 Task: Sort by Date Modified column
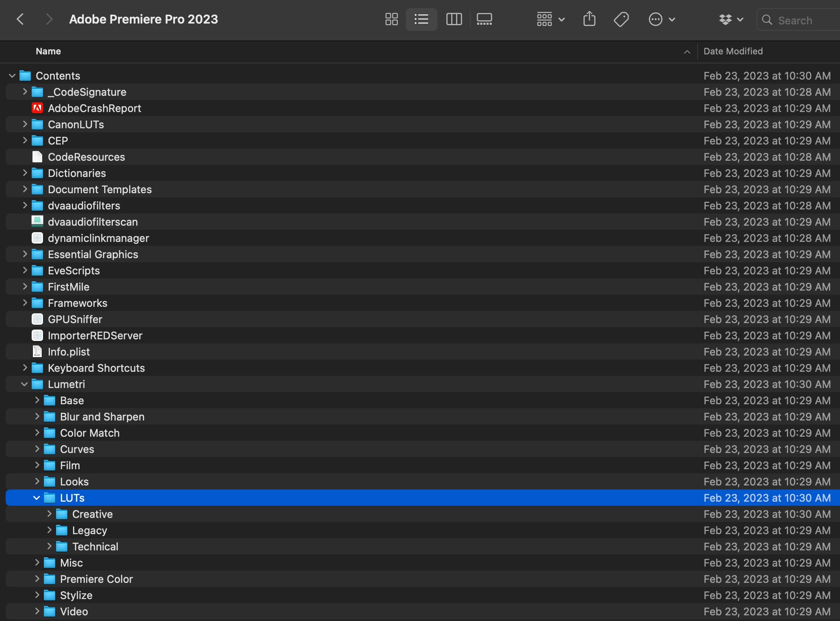(x=733, y=51)
